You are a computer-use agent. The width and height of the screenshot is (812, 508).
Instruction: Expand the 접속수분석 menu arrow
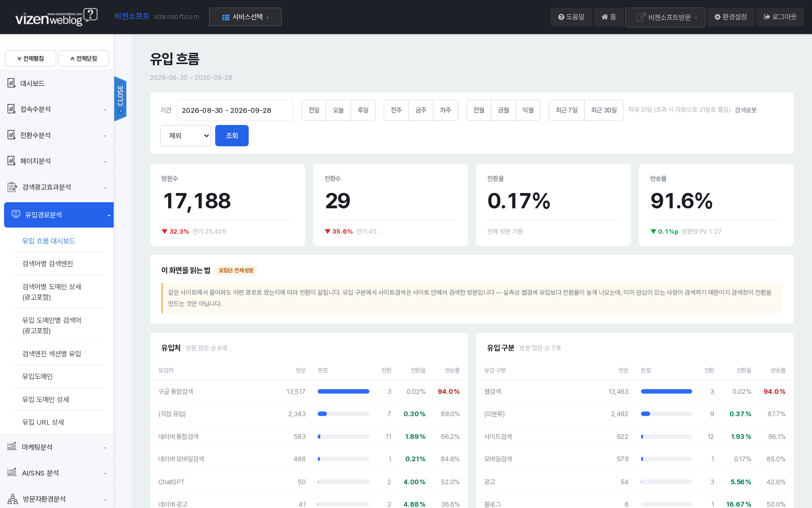[105, 110]
